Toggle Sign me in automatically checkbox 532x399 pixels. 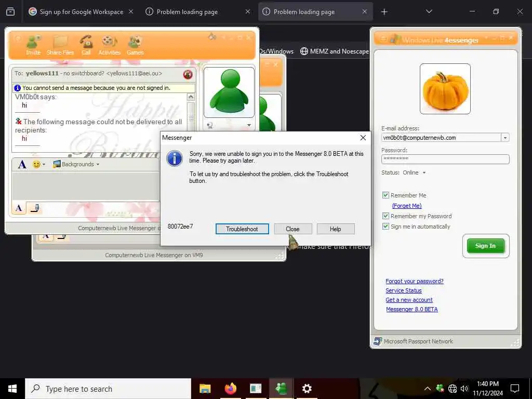(x=385, y=227)
